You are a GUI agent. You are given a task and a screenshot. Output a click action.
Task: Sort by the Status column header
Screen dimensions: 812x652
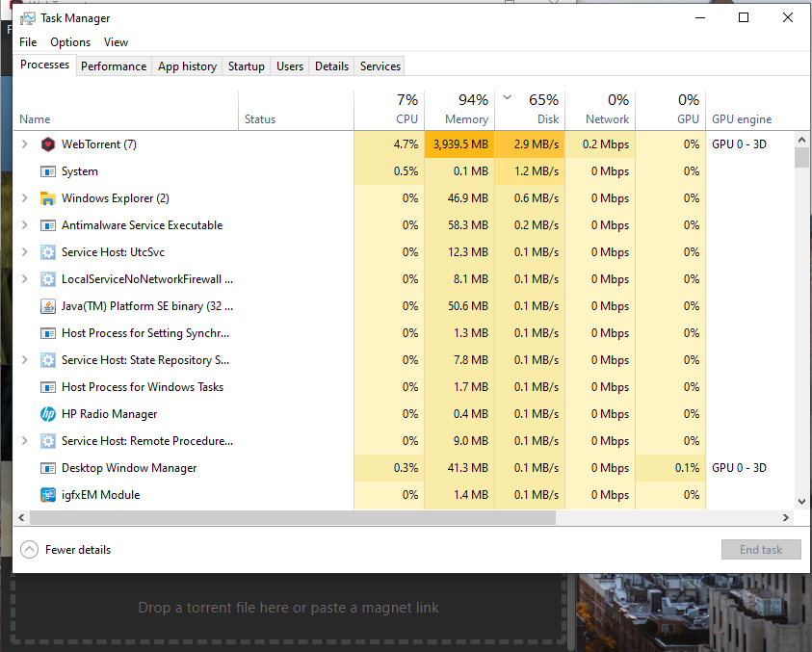click(297, 111)
